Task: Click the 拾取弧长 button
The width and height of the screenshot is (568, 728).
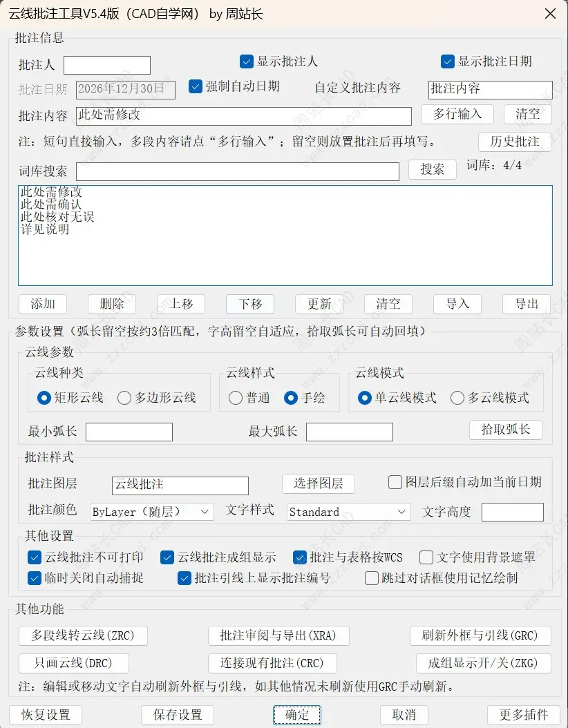Action: [x=505, y=430]
